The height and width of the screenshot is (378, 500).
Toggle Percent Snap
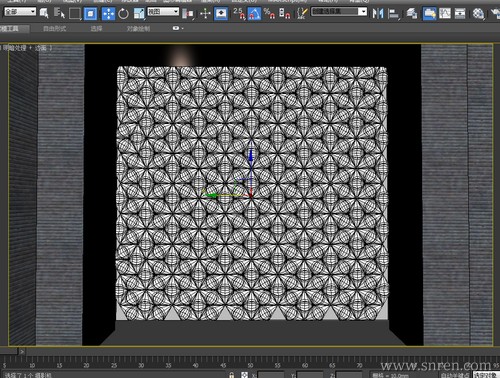point(269,13)
